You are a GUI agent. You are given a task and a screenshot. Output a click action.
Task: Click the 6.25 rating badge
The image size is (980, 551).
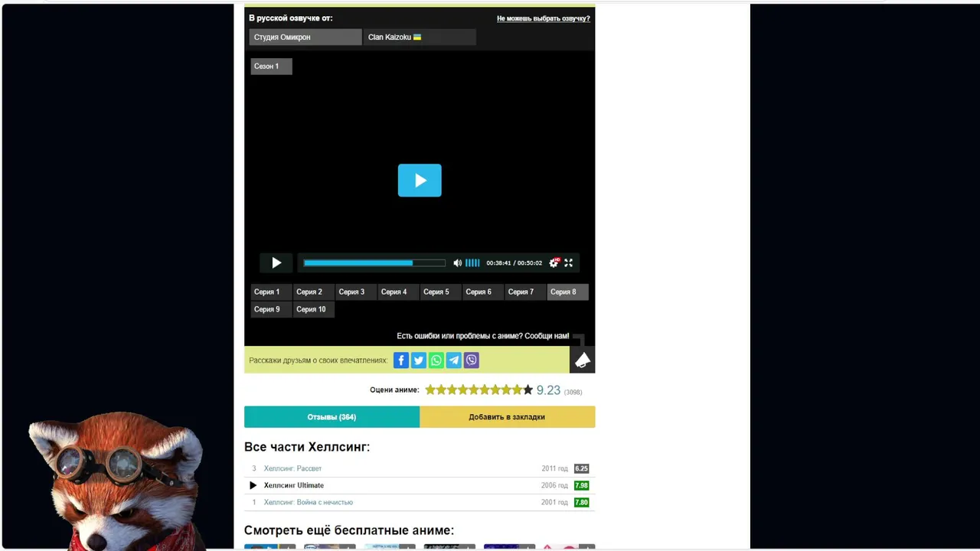(581, 468)
